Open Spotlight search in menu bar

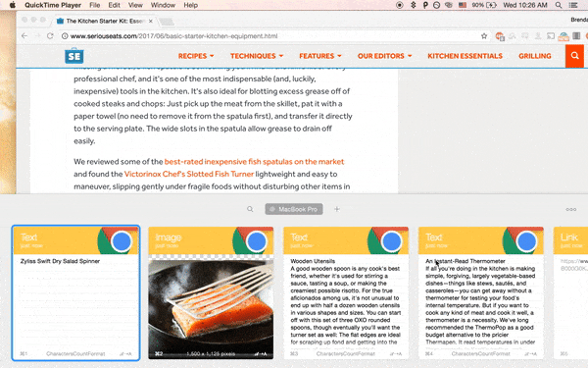pyautogui.click(x=559, y=5)
